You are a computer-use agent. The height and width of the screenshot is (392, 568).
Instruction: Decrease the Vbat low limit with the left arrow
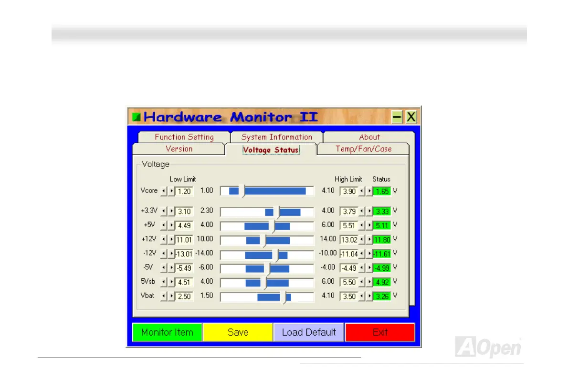(x=164, y=296)
